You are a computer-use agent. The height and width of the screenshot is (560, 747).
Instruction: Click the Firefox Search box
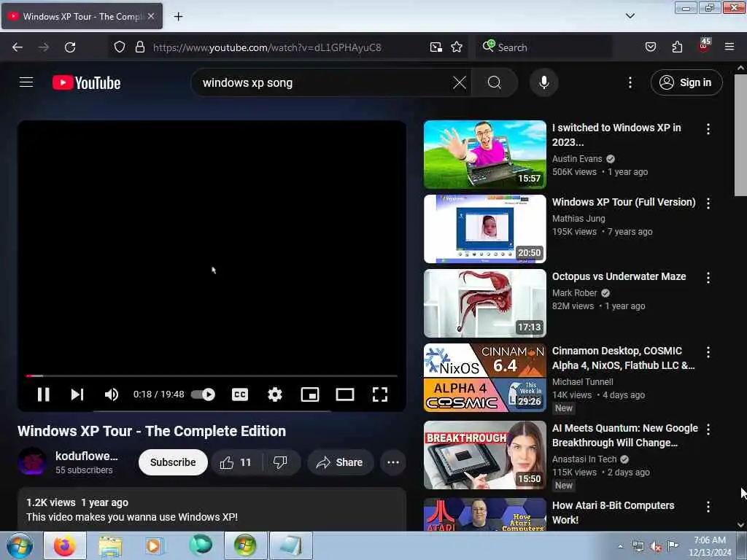[544, 47]
